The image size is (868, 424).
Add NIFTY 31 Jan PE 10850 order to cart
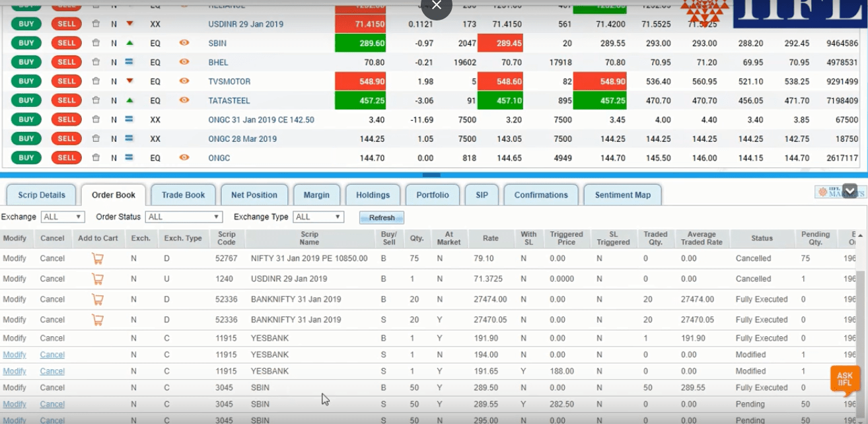[98, 258]
